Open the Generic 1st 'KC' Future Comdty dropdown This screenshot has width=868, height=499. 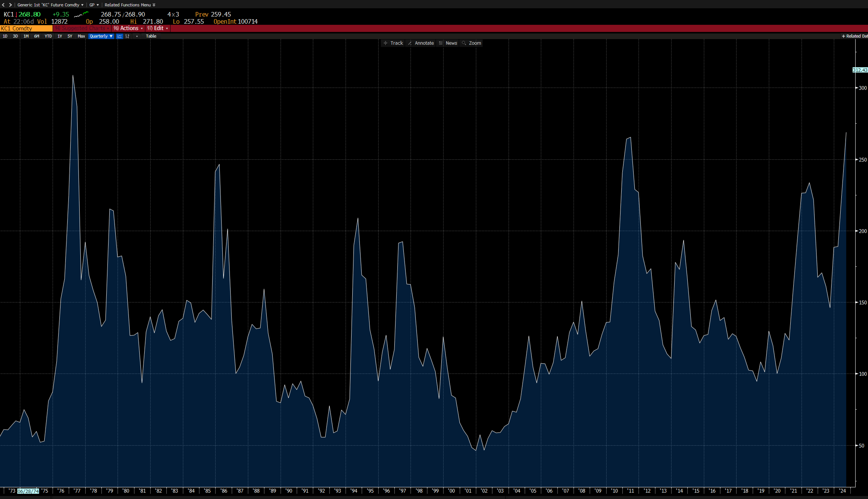pyautogui.click(x=50, y=5)
